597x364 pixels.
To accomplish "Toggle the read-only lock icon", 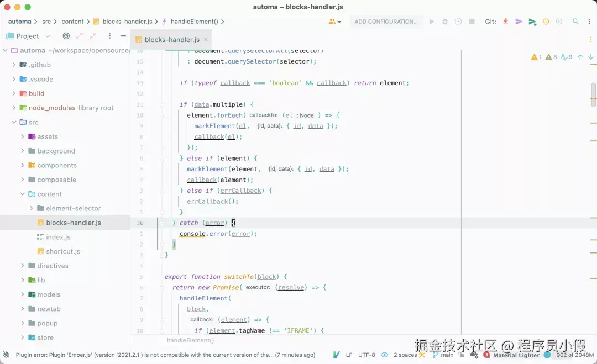I will tap(462, 355).
